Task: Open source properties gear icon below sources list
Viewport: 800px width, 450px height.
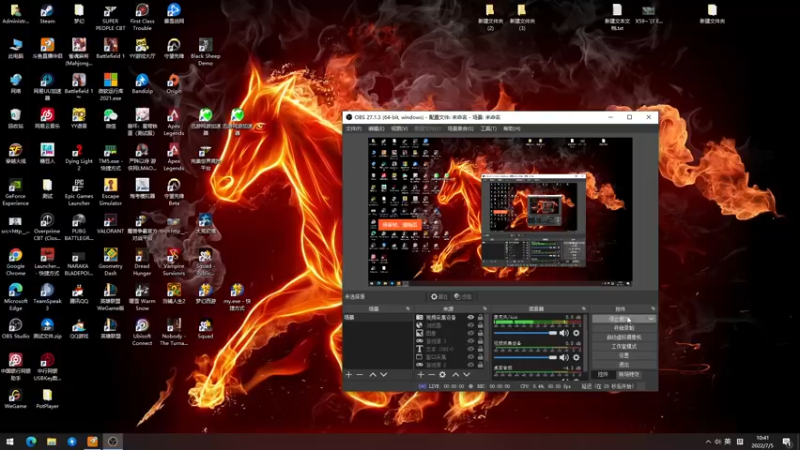Action: (x=442, y=374)
